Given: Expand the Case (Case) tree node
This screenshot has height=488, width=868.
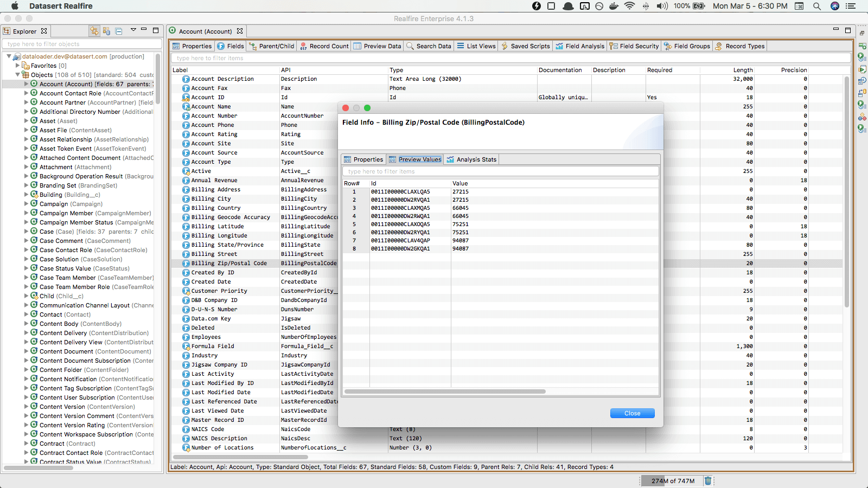Looking at the screenshot, I should (26, 232).
